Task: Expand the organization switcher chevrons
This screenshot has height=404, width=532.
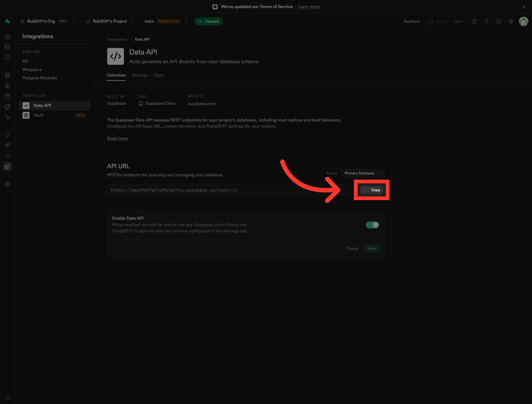Action: click(74, 21)
